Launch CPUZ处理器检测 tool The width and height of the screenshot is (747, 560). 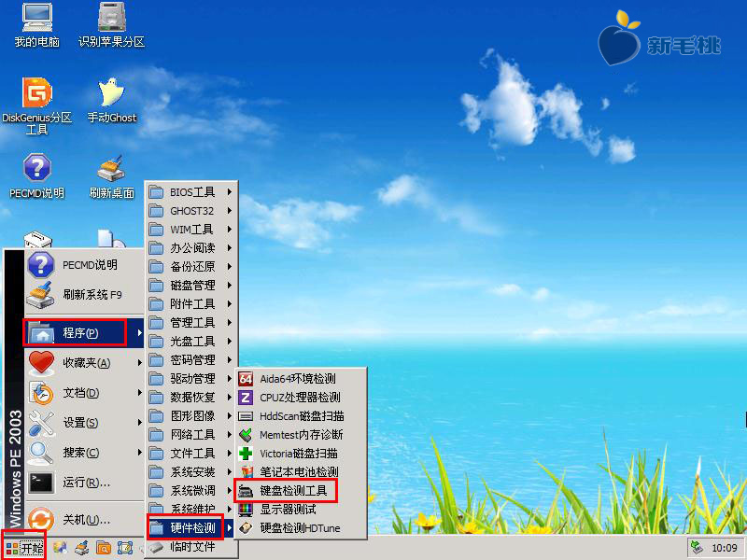pyautogui.click(x=301, y=398)
